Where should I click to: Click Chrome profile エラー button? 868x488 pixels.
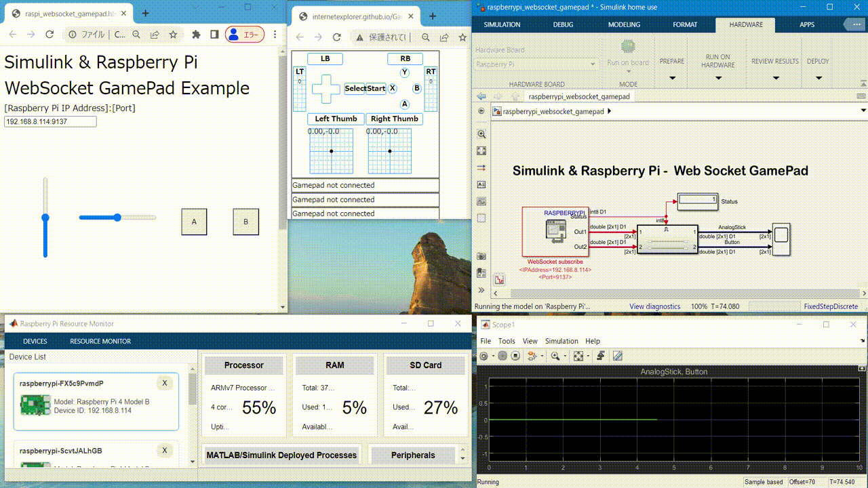245,35
